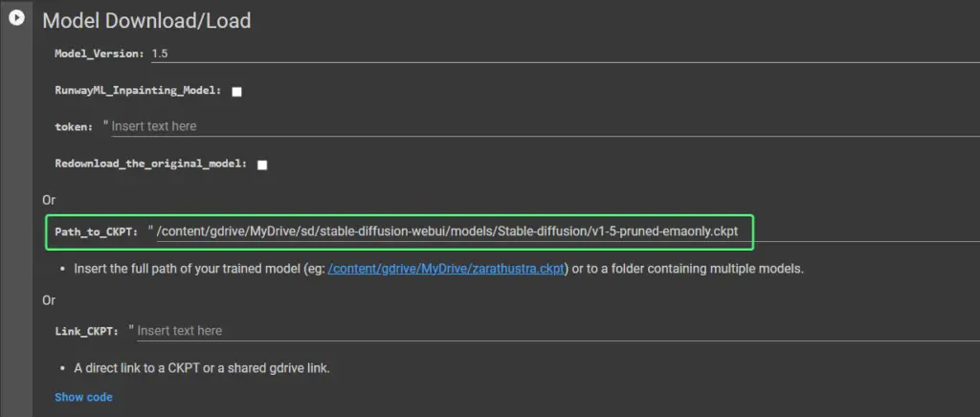Select the Link_CKPT input field
This screenshot has width=980, height=417.
(x=558, y=330)
